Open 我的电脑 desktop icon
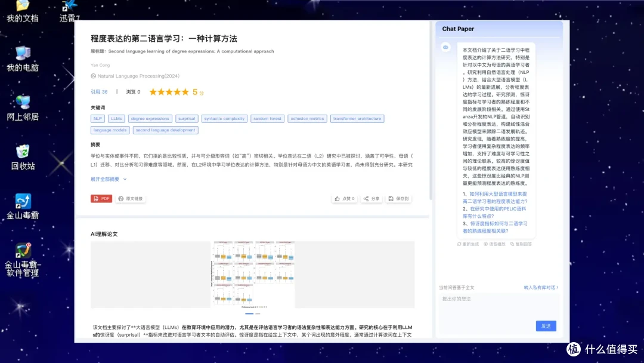 23,59
